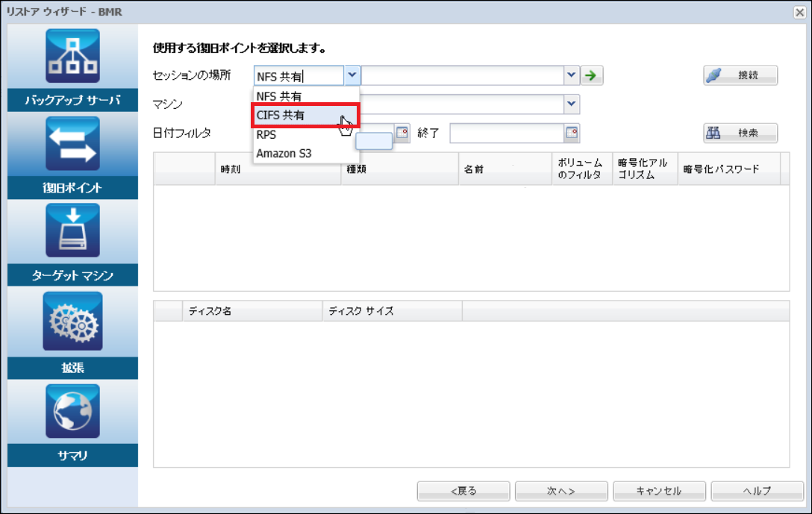Click the ディスク サイズ column header
812x514 pixels.
click(x=392, y=311)
